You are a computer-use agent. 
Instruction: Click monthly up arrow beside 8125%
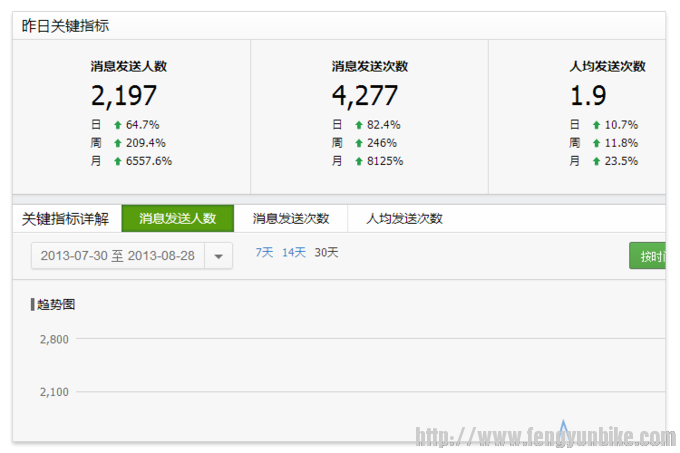[x=359, y=161]
